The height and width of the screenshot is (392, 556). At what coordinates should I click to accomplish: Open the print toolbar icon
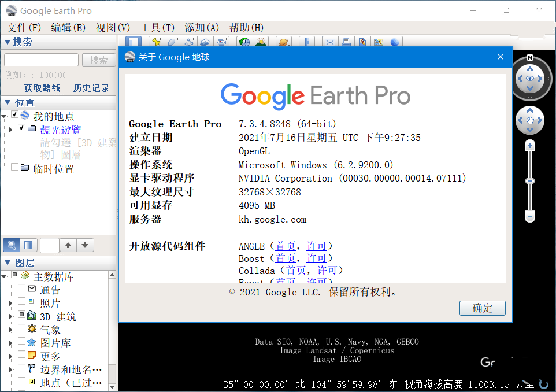click(x=347, y=42)
